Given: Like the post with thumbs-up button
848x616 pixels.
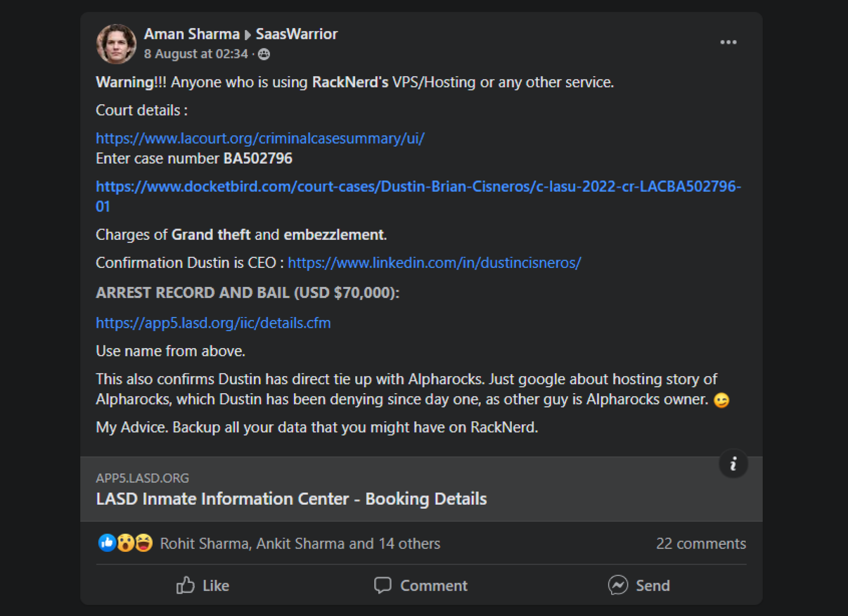Looking at the screenshot, I should [202, 585].
